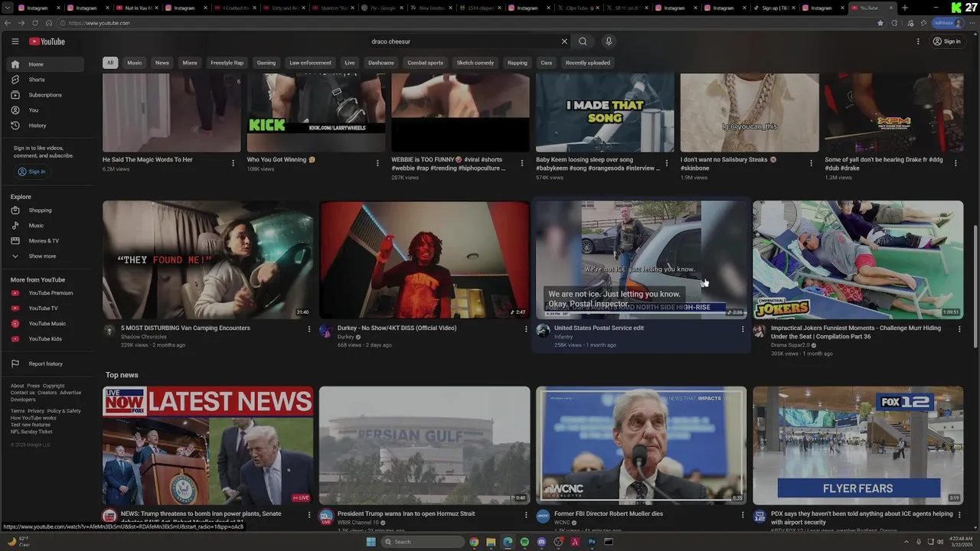Open the Durkey No Show video thumbnail

[x=424, y=259]
